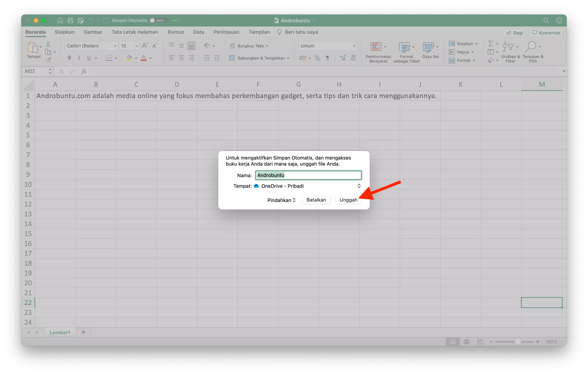Image resolution: width=588 pixels, height=374 pixels.
Task: Select Format sebagai Tabel
Action: pos(406,52)
